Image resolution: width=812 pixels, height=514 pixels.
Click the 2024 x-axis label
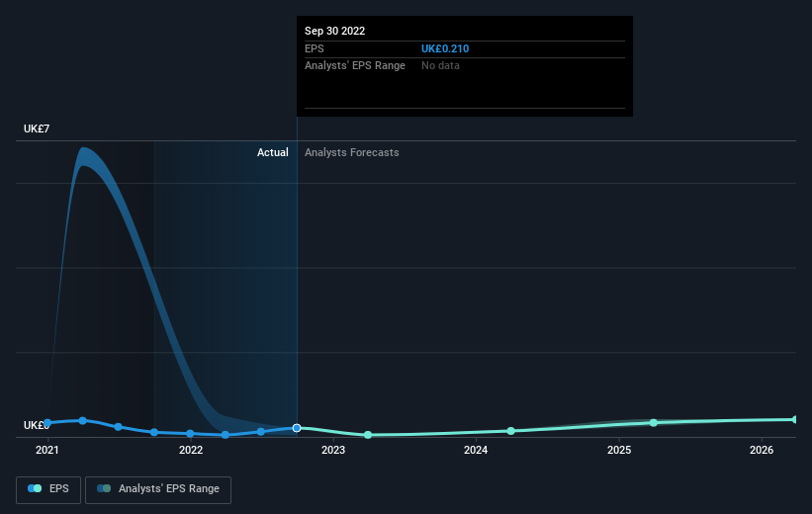click(x=476, y=450)
